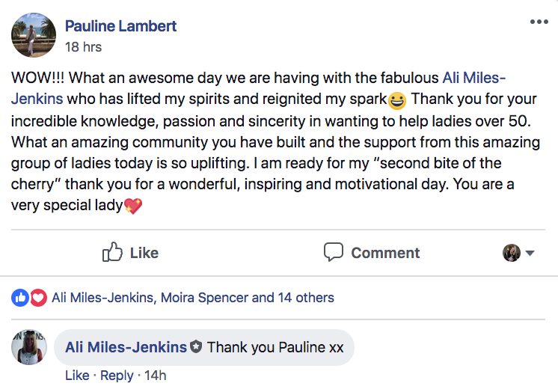Image resolution: width=558 pixels, height=392 pixels.
Task: Reply to Ali Miles-Jenkins' comment
Action: pyautogui.click(x=117, y=376)
